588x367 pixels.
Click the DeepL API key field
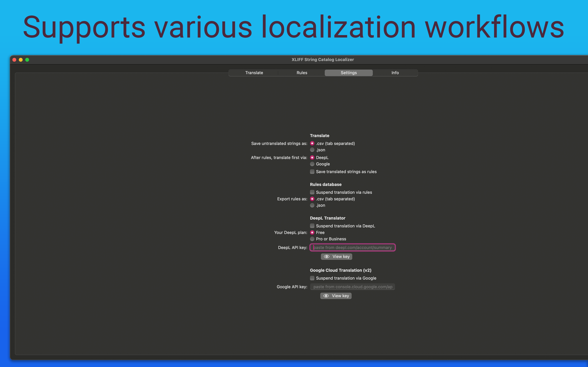click(x=352, y=247)
